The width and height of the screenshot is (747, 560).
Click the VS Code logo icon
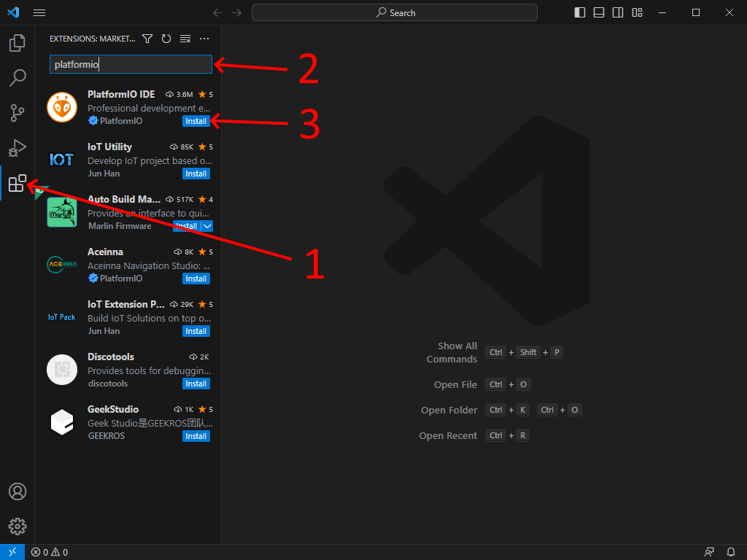click(x=13, y=12)
